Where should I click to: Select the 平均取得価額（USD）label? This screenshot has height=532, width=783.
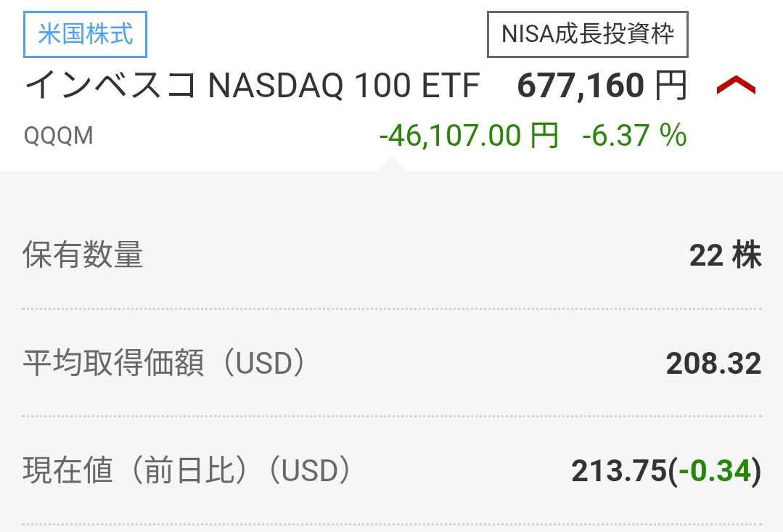click(165, 363)
